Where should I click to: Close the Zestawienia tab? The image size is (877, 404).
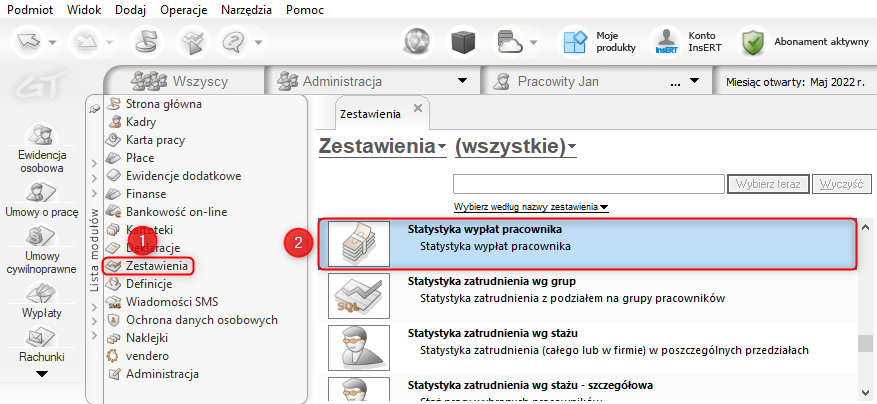[417, 108]
